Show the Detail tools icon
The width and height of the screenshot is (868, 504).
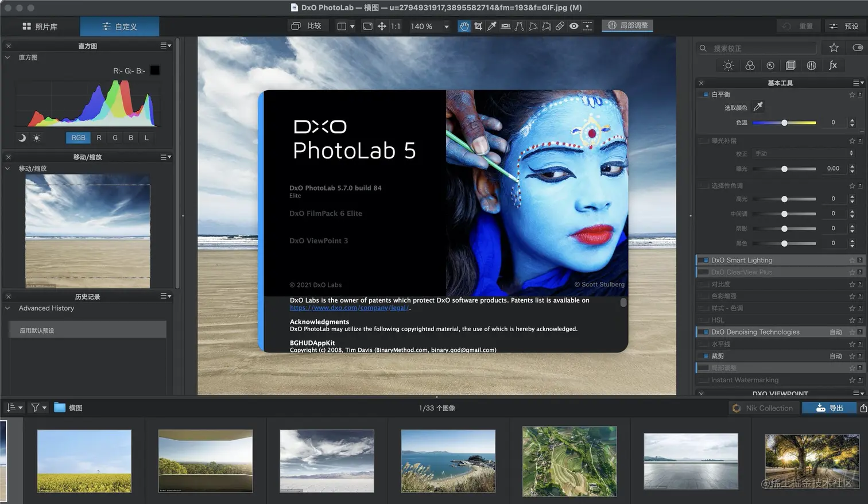[x=770, y=65]
